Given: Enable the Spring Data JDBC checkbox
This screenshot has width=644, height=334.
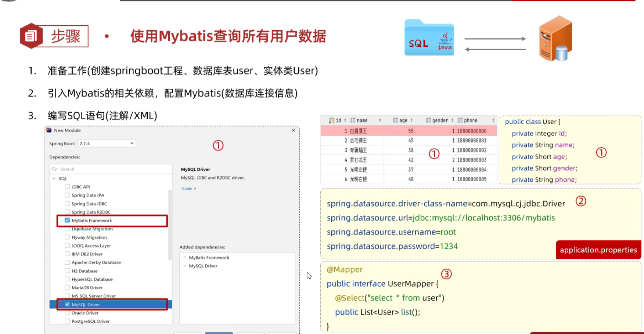Looking at the screenshot, I should [x=67, y=203].
